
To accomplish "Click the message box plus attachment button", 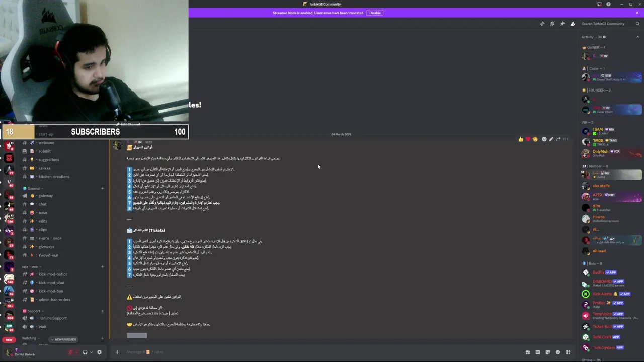I will [118, 352].
